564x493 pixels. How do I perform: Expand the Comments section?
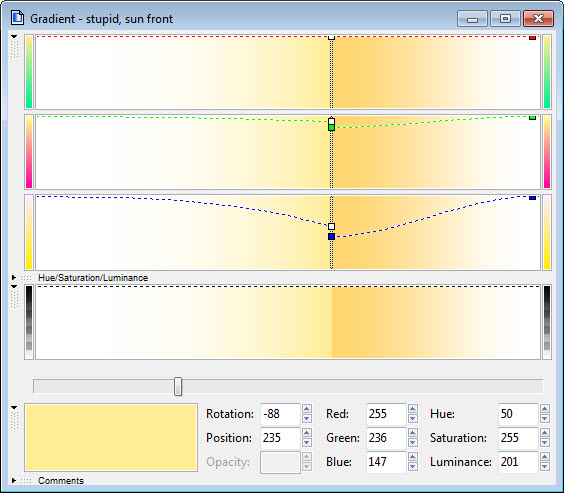tap(14, 480)
